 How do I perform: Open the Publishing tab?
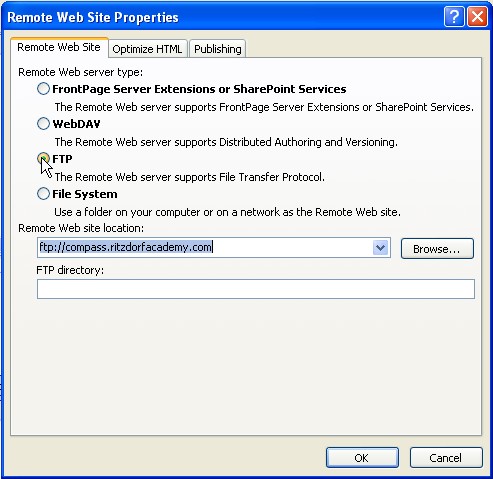[218, 49]
